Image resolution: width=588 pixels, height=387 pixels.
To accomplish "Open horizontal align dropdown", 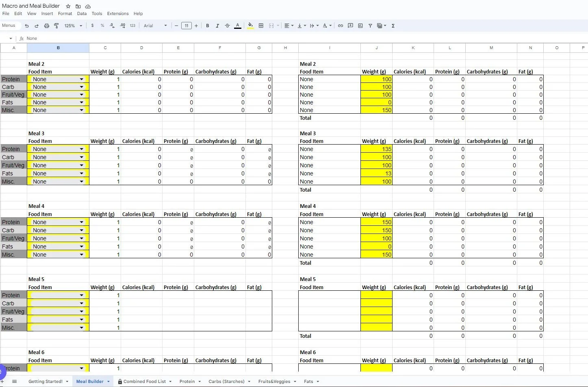I will coord(289,26).
